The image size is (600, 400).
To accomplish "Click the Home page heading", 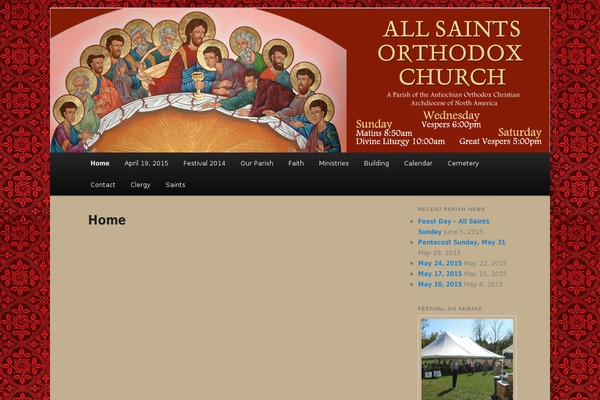I will click(107, 220).
